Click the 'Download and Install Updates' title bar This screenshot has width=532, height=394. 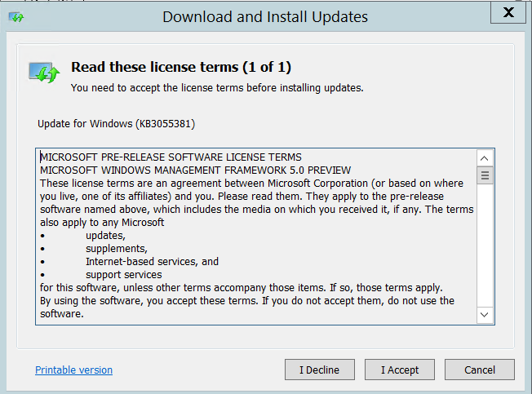(x=265, y=16)
